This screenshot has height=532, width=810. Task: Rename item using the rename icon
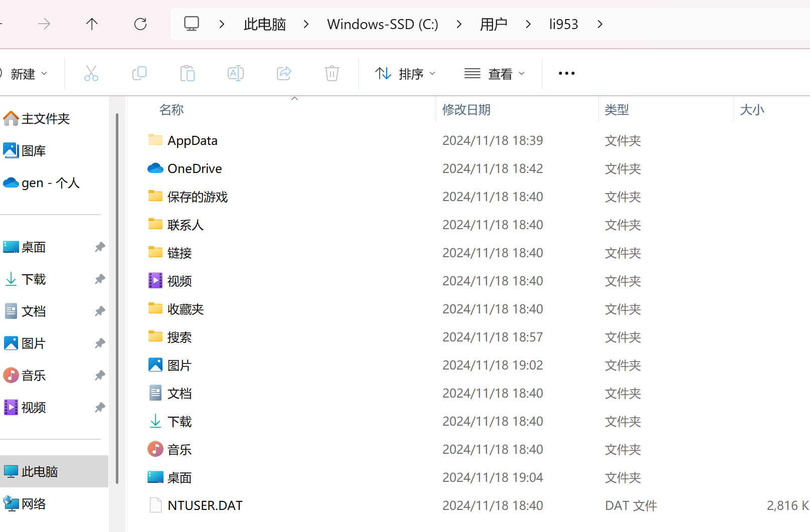click(x=235, y=73)
